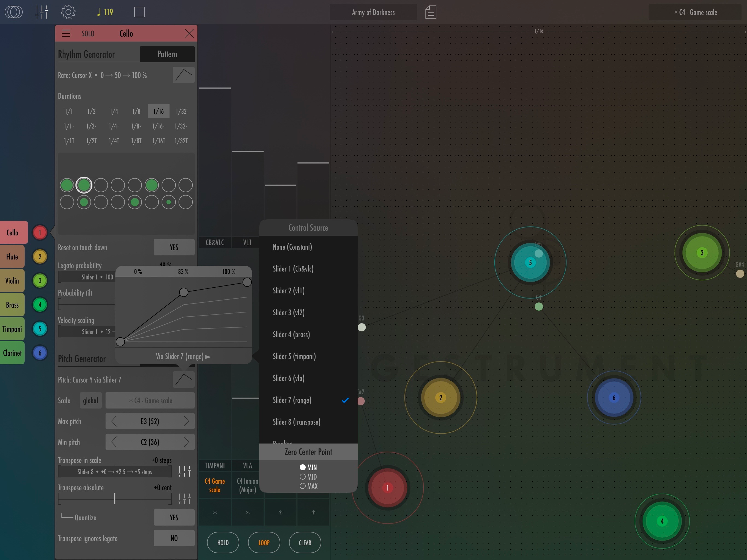Toggle Transpose ignores legato NO button

click(174, 538)
